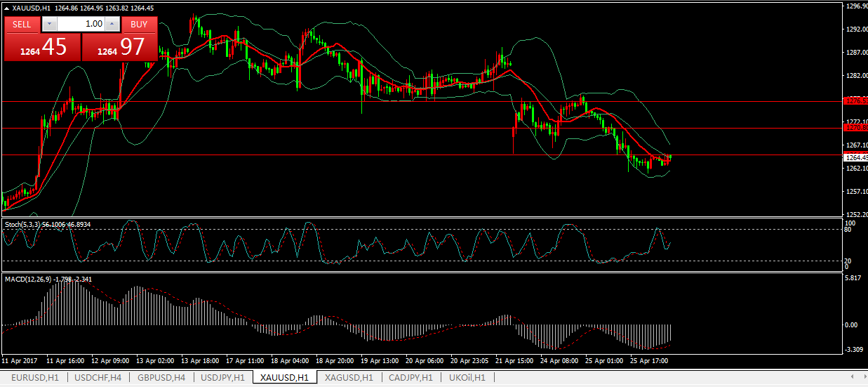The image size is (868, 387).
Task: Select the XAGUSD,H1 chart tab
Action: point(348,378)
